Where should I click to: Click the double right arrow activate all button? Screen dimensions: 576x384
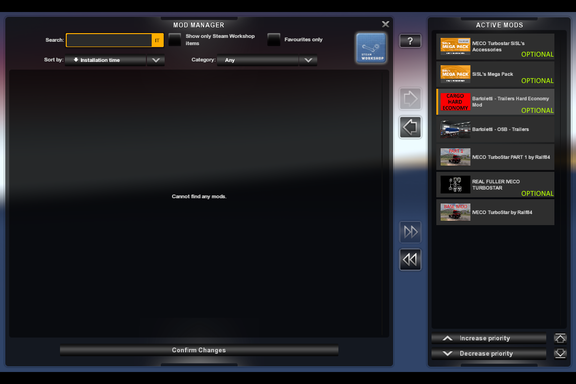point(410,232)
